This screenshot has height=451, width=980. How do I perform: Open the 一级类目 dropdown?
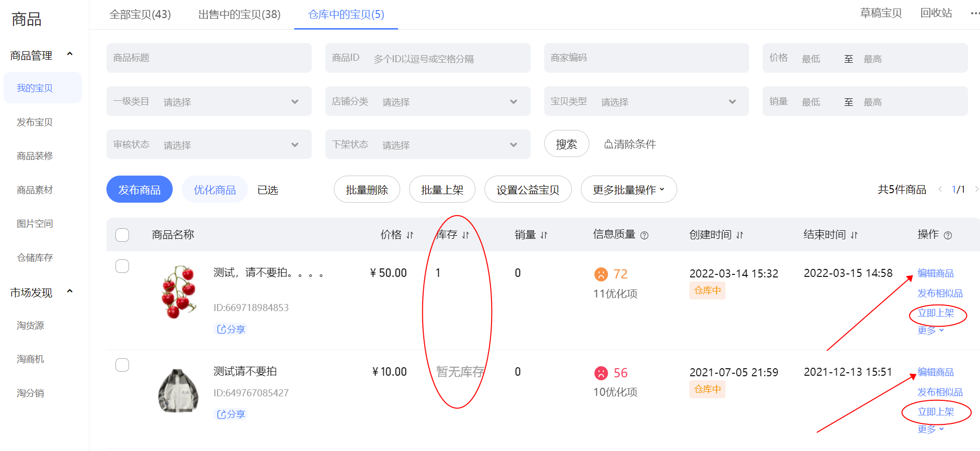coord(209,101)
